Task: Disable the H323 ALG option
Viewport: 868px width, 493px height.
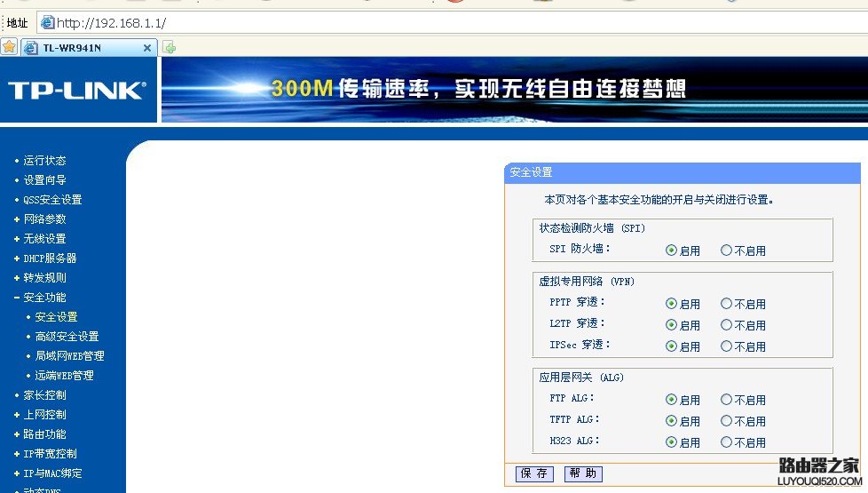Action: click(x=726, y=442)
